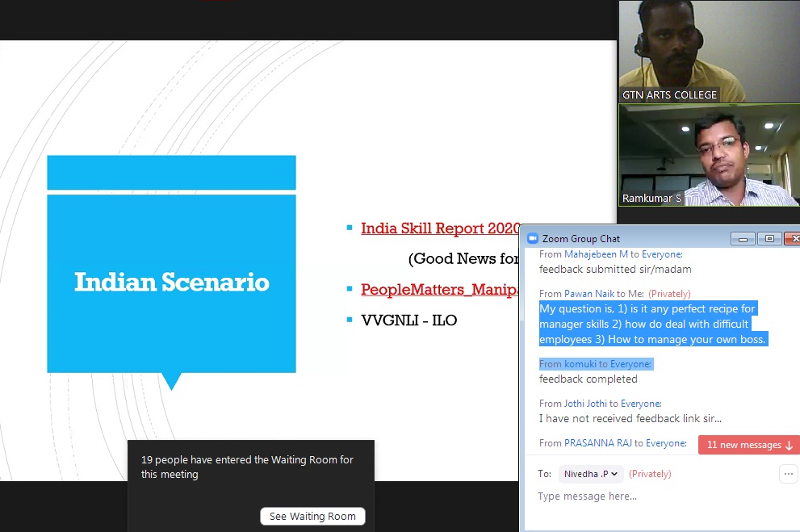The image size is (800, 532).
Task: Click sender name komuki in chat
Action: point(580,364)
